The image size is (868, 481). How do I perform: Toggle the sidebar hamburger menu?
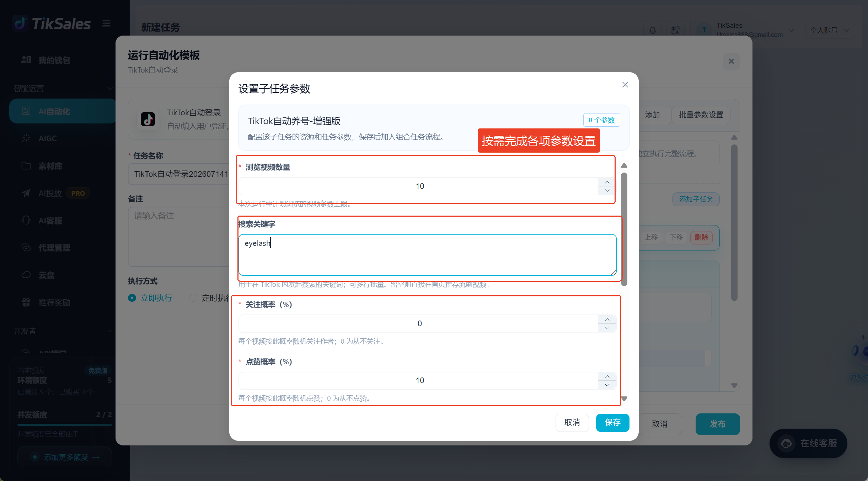(106, 23)
